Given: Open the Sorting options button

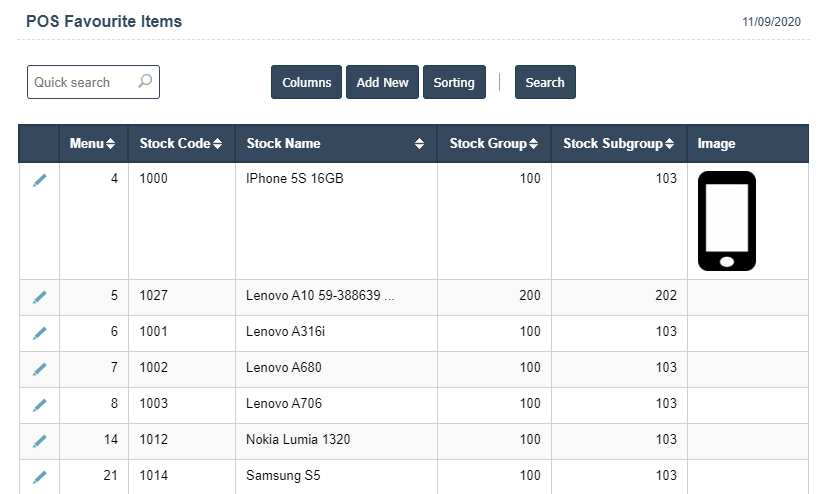Looking at the screenshot, I should pos(454,83).
